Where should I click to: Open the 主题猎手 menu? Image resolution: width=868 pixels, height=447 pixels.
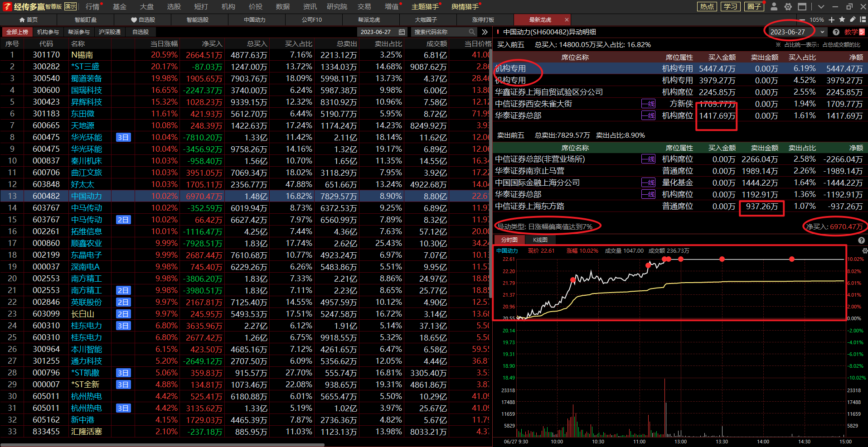point(425,6)
